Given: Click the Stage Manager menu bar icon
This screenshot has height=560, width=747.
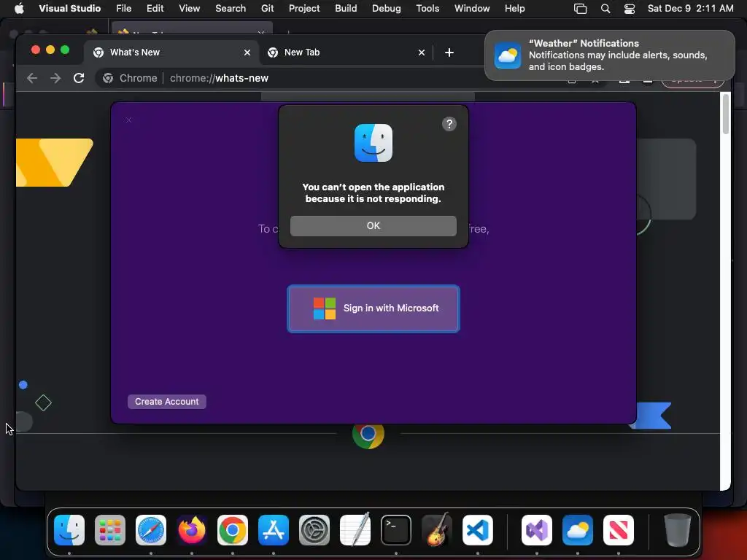Looking at the screenshot, I should click(580, 8).
